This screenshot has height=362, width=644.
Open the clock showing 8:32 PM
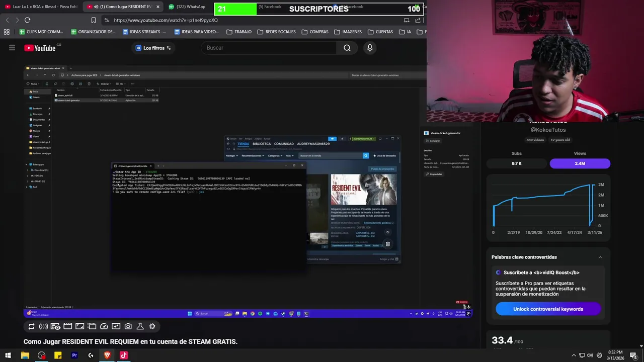coord(615,355)
